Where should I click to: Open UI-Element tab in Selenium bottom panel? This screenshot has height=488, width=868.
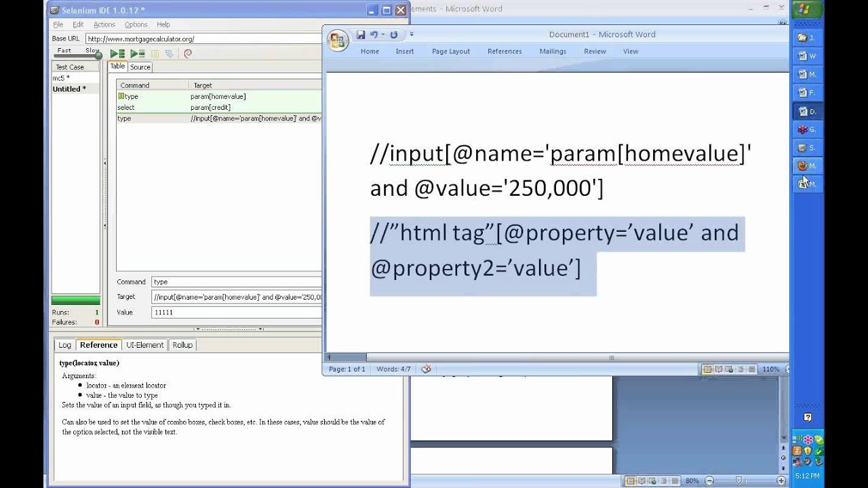(x=145, y=345)
